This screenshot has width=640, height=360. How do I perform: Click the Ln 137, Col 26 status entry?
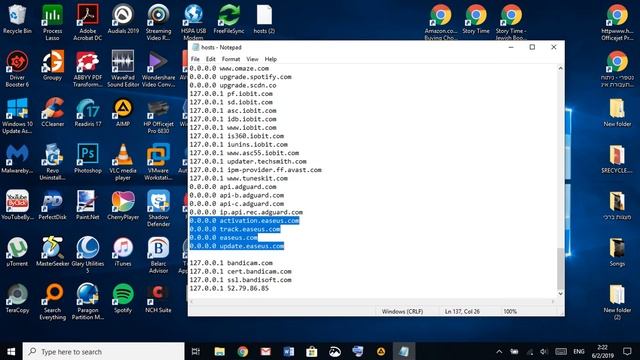pos(462,311)
